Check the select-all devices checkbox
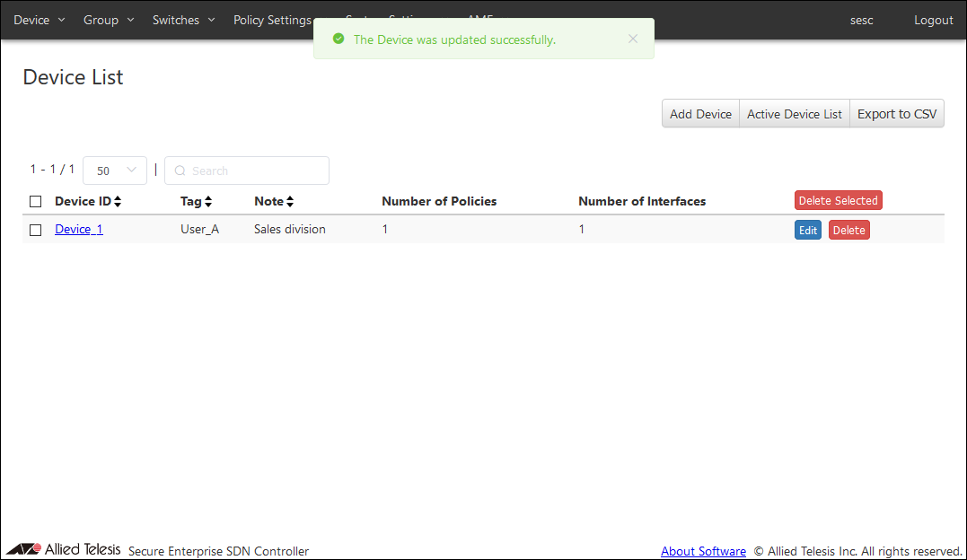967x560 pixels. pos(36,202)
